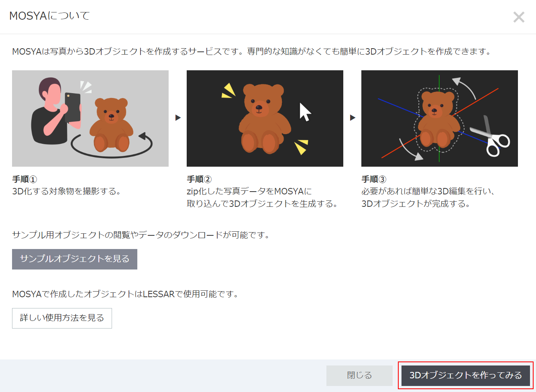Click text mentioning LESSARで使用可能です

[126, 294]
